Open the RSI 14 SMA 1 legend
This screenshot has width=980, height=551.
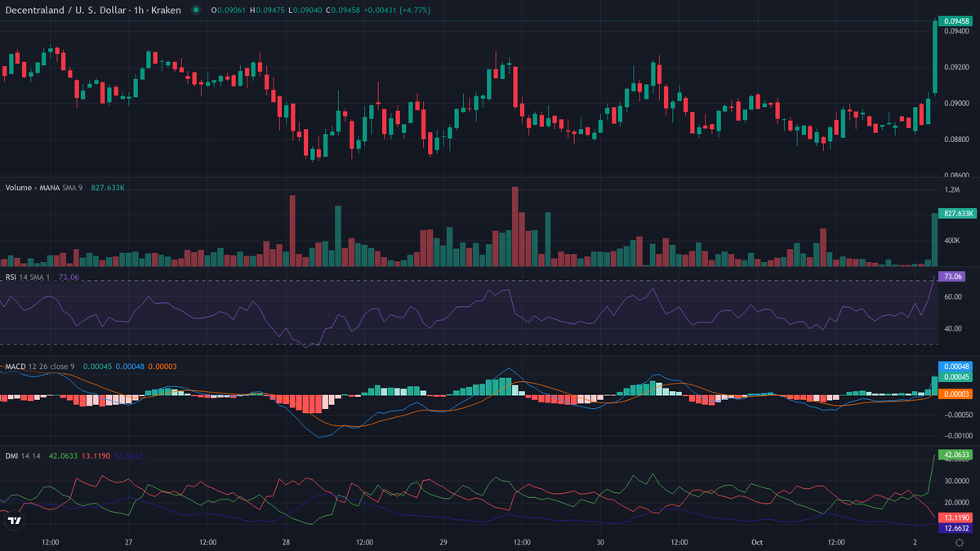pos(28,278)
